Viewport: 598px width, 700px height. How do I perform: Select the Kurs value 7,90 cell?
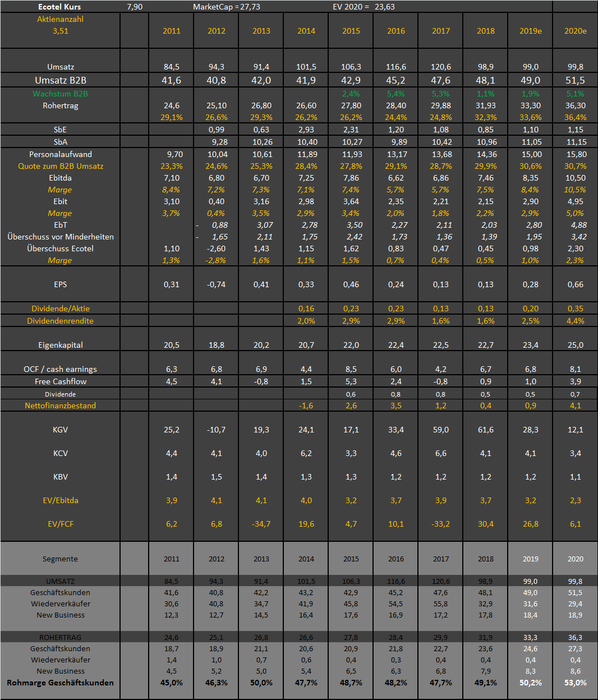(x=135, y=7)
